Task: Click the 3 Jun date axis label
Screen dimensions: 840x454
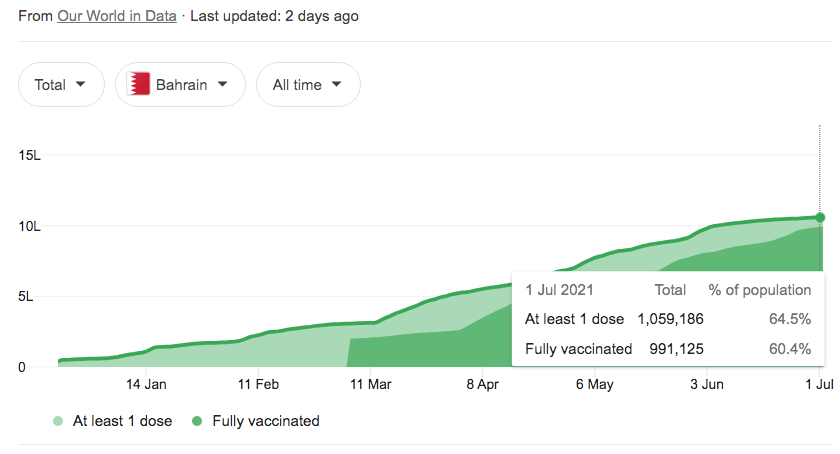Action: pos(707,384)
